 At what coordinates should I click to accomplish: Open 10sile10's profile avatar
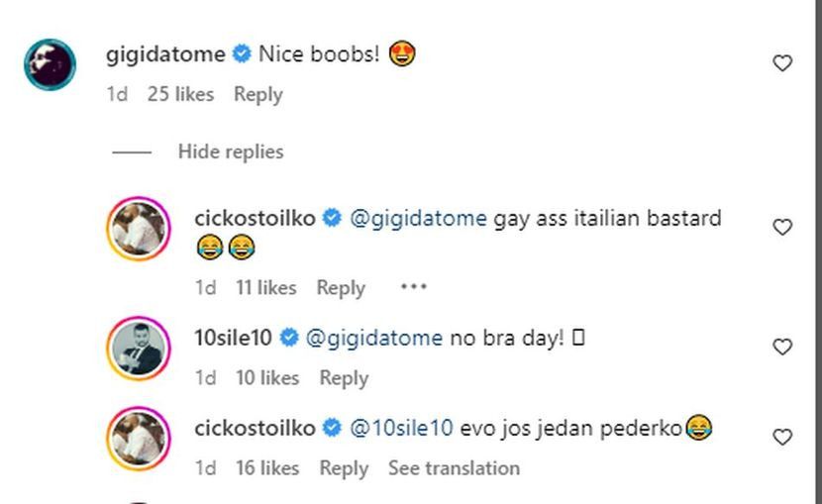tap(139, 348)
